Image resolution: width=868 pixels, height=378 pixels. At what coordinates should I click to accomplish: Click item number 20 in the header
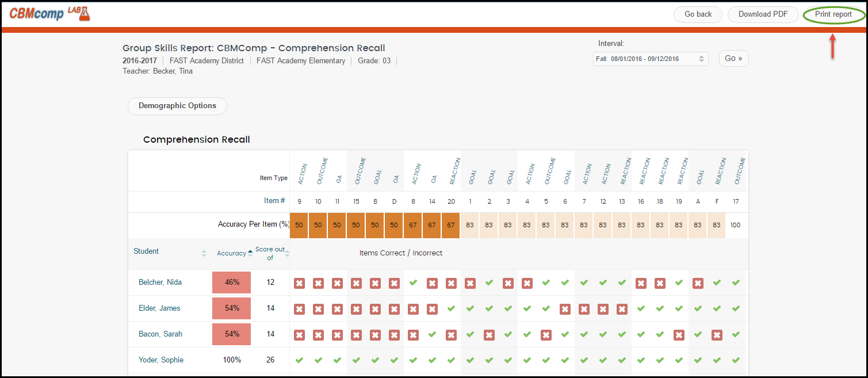pos(451,201)
